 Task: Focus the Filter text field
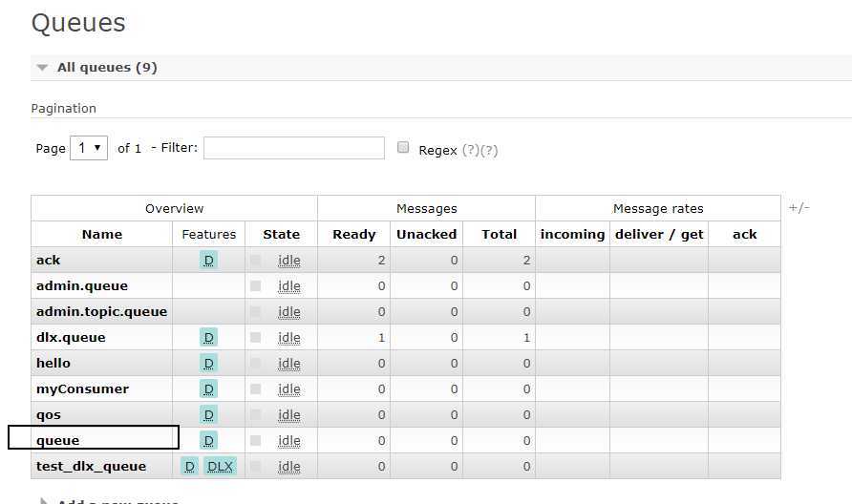pos(293,148)
